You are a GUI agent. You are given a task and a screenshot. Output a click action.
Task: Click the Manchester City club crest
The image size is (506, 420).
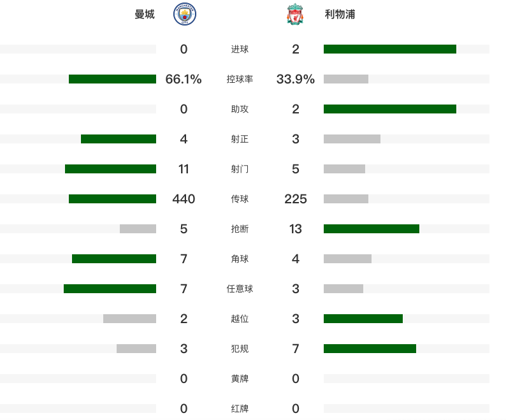[x=185, y=14]
